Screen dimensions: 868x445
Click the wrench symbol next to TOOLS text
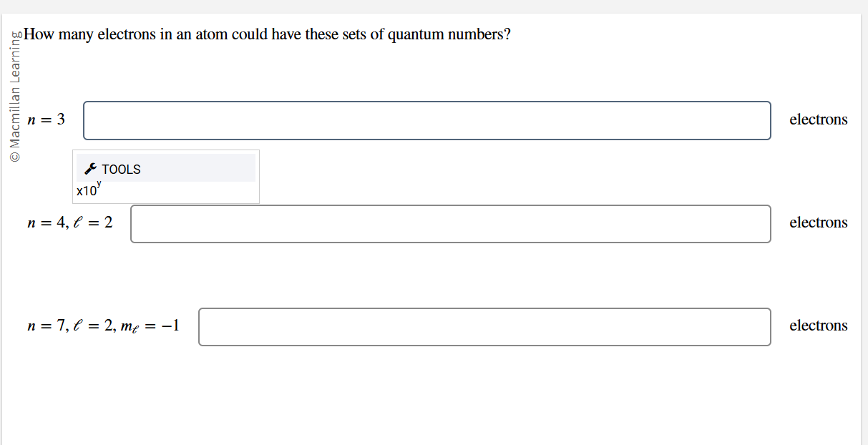[90, 169]
